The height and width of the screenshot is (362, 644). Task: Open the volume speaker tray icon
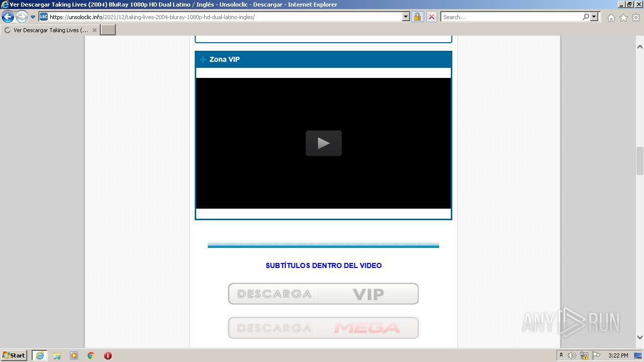click(x=572, y=355)
